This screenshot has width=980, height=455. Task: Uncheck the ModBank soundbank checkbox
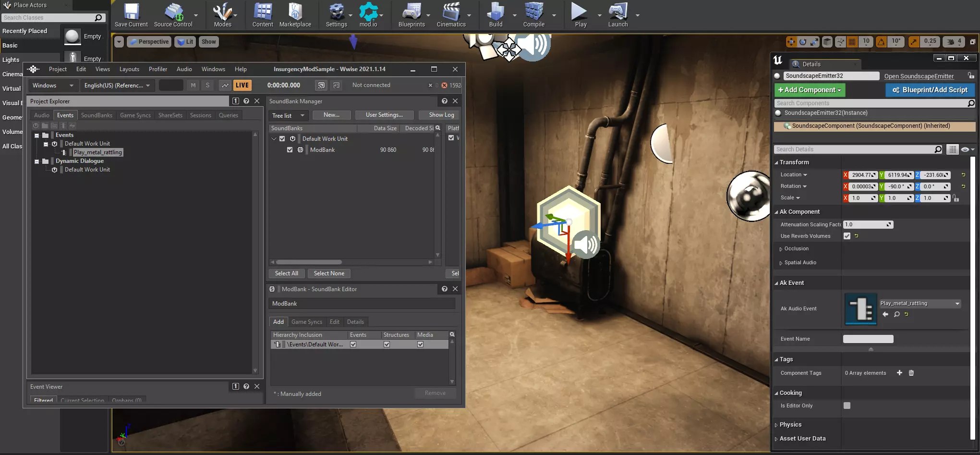(x=290, y=150)
